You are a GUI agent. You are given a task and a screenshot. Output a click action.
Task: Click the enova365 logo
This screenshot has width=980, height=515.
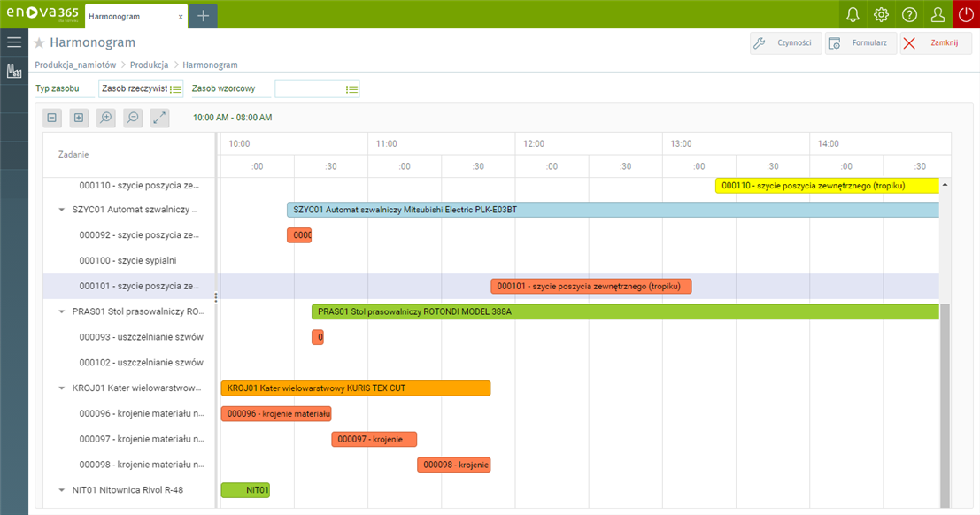(x=42, y=13)
